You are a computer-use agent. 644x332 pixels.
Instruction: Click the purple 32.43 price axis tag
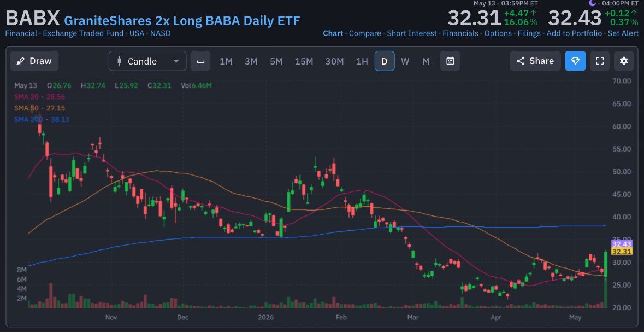pyautogui.click(x=621, y=244)
